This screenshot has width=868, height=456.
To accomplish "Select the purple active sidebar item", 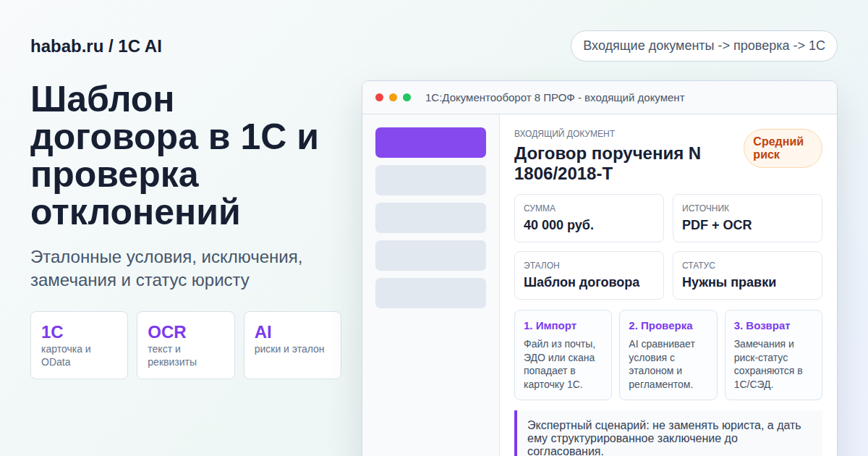I will (430, 143).
